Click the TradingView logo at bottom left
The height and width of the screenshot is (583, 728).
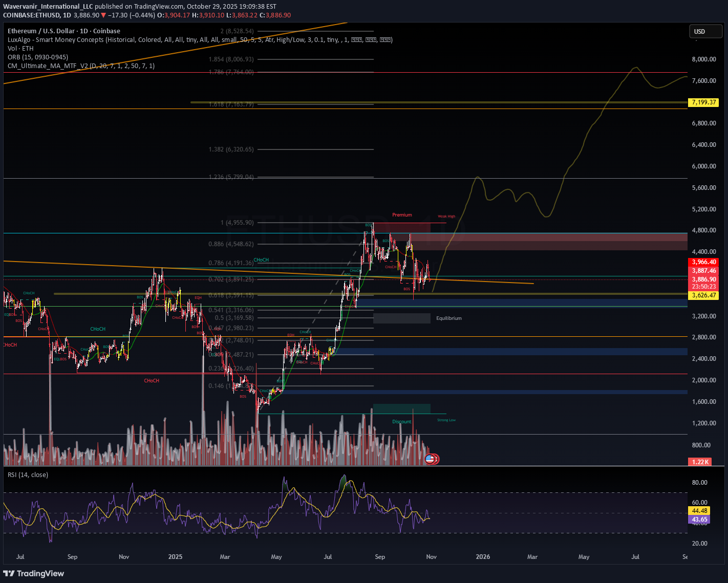34,573
